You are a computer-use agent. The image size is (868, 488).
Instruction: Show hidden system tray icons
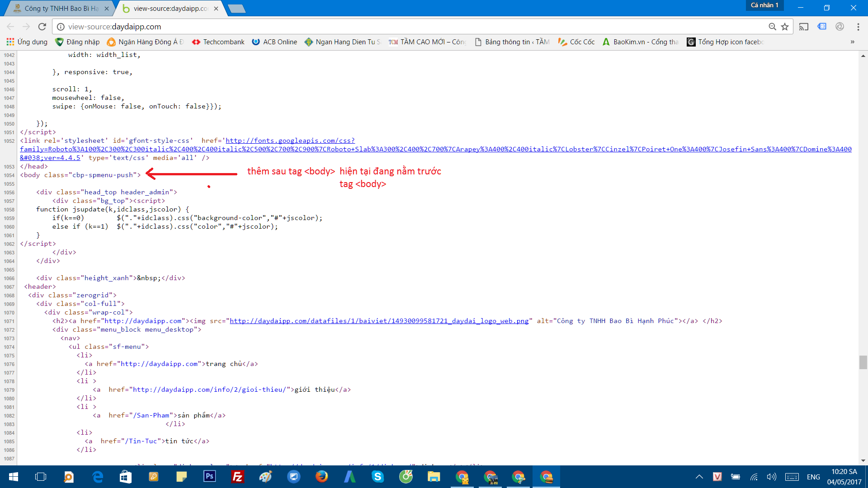(699, 477)
